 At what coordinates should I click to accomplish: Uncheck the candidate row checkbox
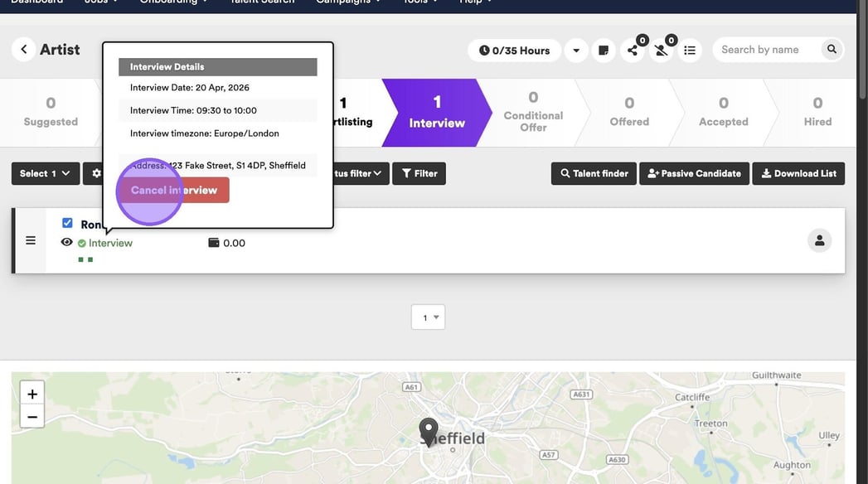[68, 223]
